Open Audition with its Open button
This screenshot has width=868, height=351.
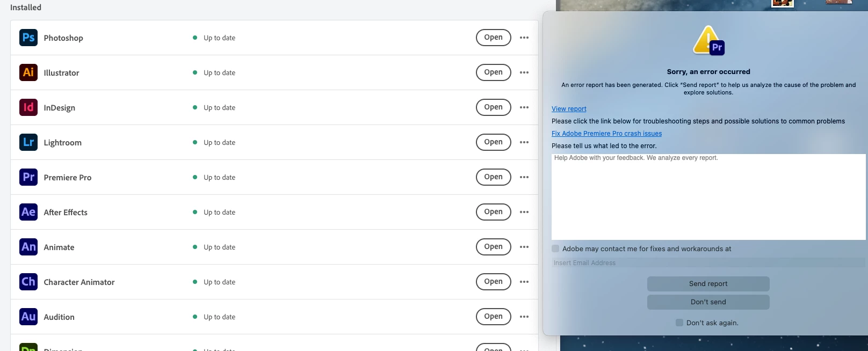pyautogui.click(x=493, y=317)
